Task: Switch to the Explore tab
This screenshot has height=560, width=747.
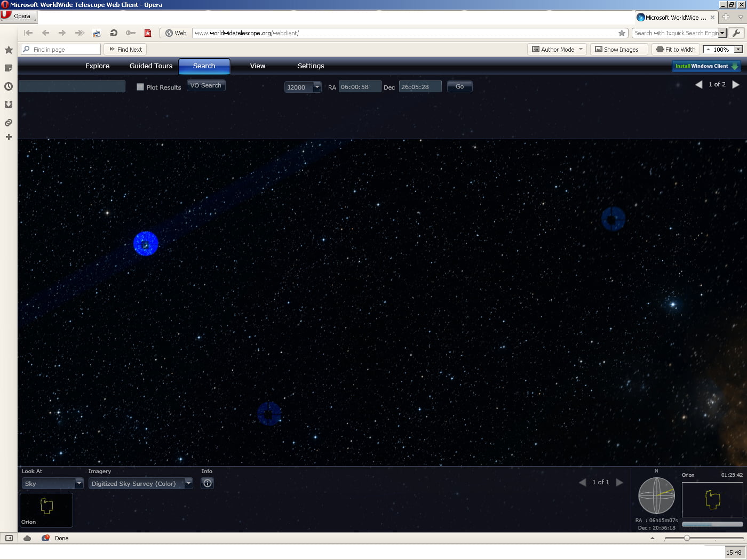Action: [x=97, y=66]
